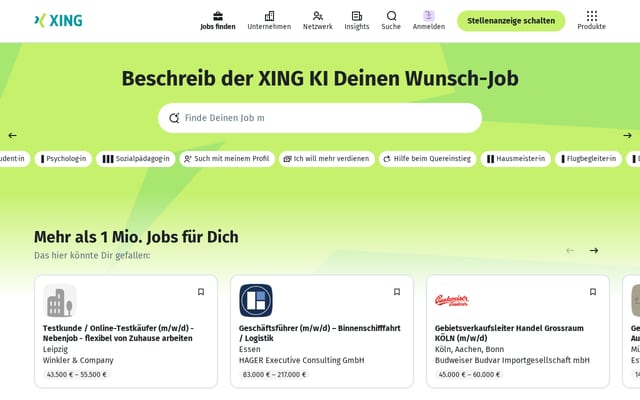Image resolution: width=640 pixels, height=400 pixels.
Task: Bookmark the Gebietsverkaufsleiter Köln job
Action: click(593, 292)
